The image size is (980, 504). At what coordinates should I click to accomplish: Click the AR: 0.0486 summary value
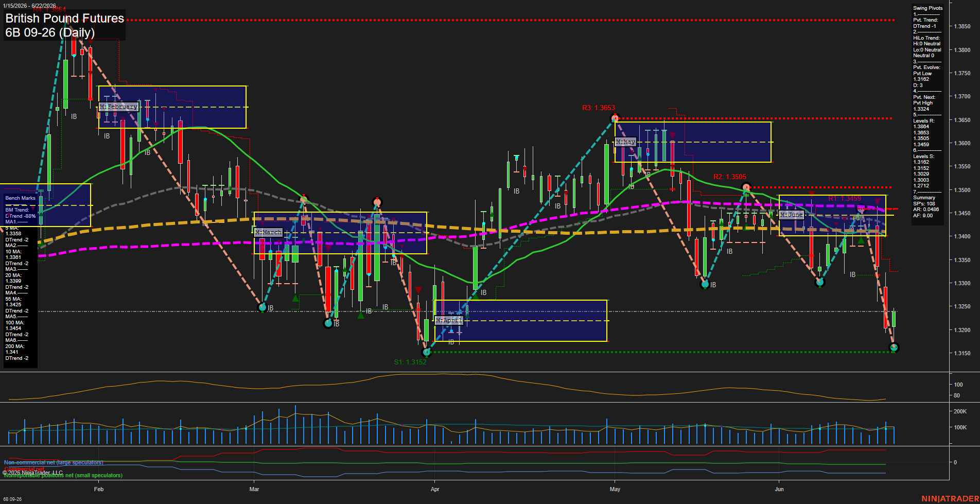(x=926, y=210)
